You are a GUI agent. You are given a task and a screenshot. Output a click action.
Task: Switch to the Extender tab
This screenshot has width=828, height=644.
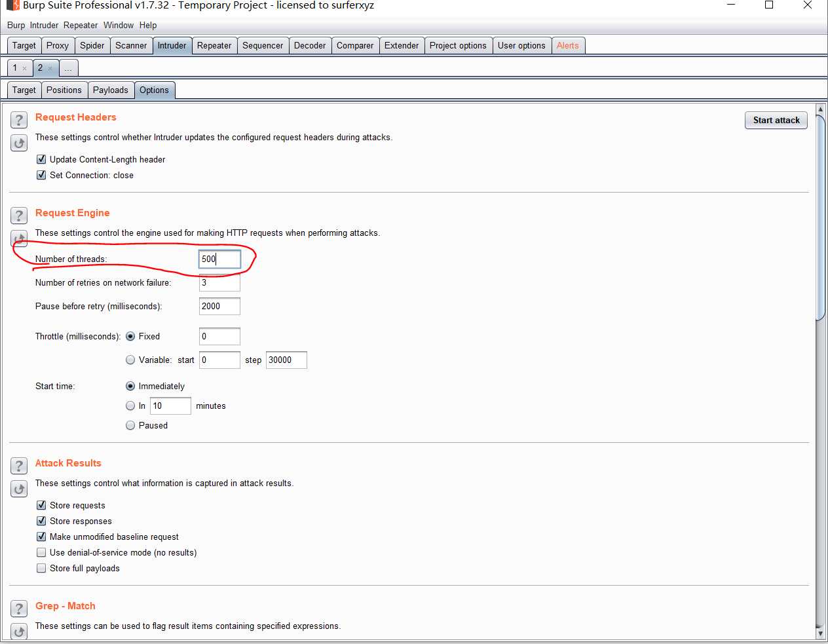402,45
